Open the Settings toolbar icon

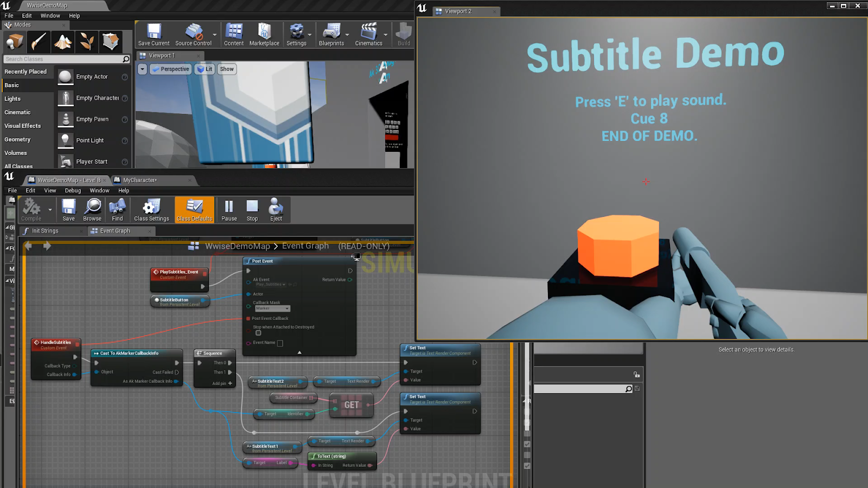point(296,35)
